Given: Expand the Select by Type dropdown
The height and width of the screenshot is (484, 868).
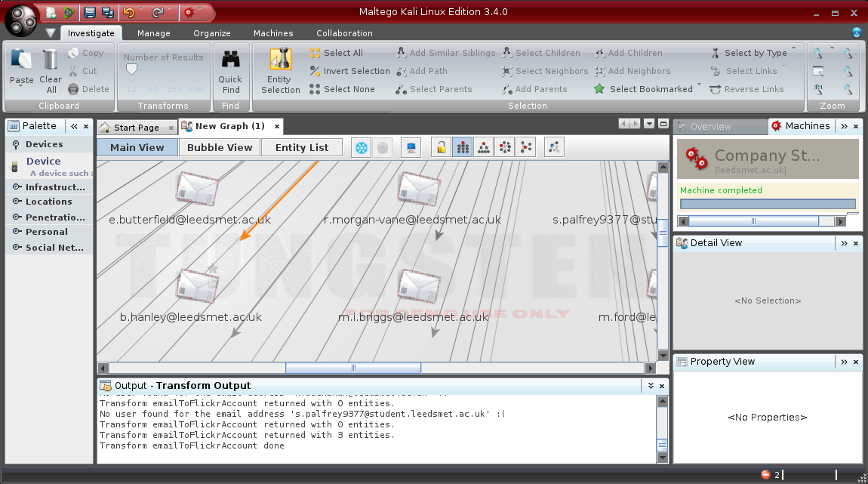Looking at the screenshot, I should [x=794, y=48].
